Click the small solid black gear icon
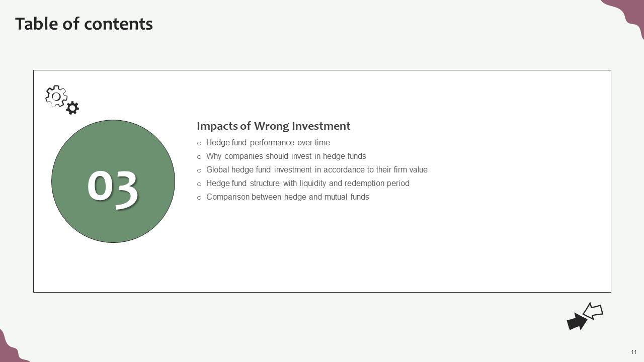The image size is (644, 362). click(72, 108)
